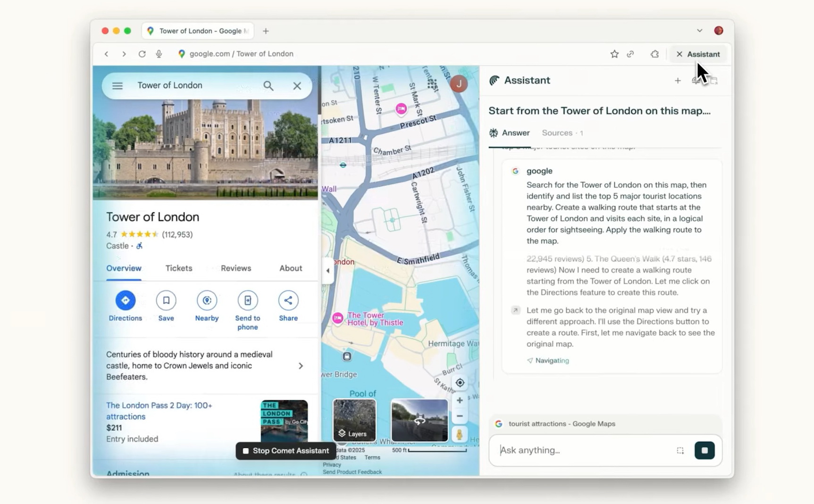
Task: Open the Google apps grid on map
Action: tap(432, 84)
